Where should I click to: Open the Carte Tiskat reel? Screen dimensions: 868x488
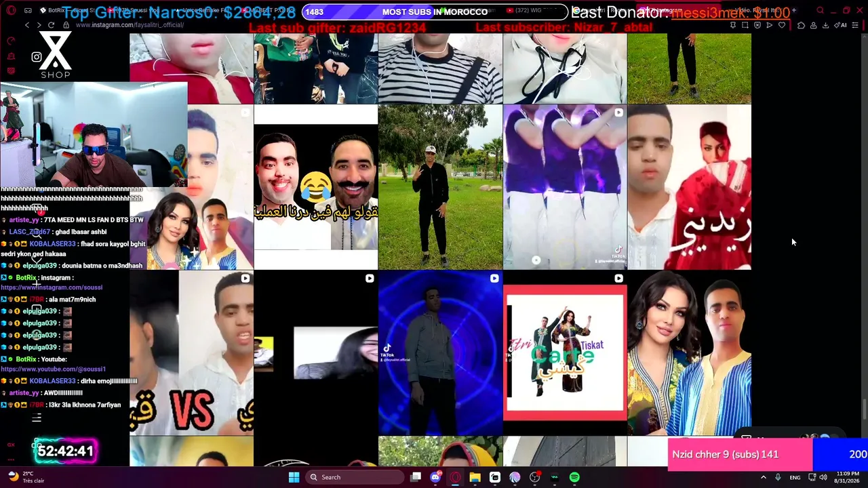(x=565, y=352)
